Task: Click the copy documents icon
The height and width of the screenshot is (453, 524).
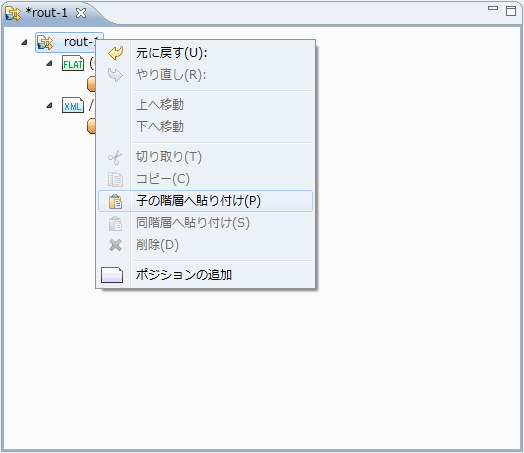Action: pyautogui.click(x=115, y=179)
